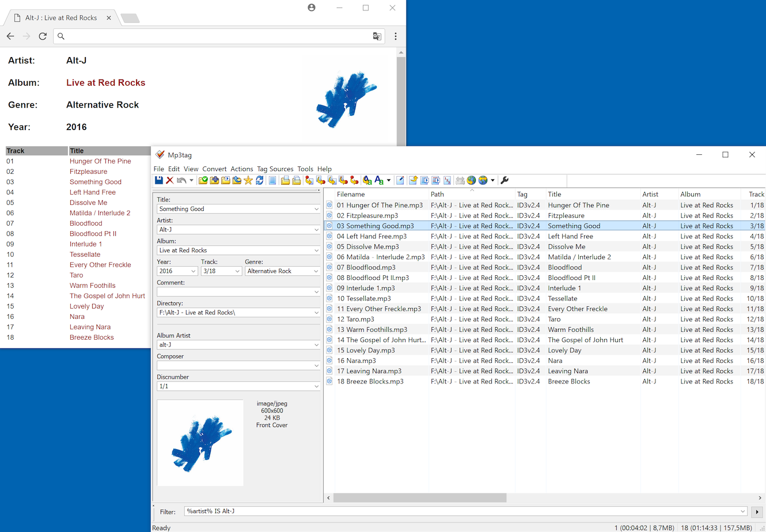The height and width of the screenshot is (532, 766).
Task: Open extended tags with the edit icon
Action: coord(400,180)
